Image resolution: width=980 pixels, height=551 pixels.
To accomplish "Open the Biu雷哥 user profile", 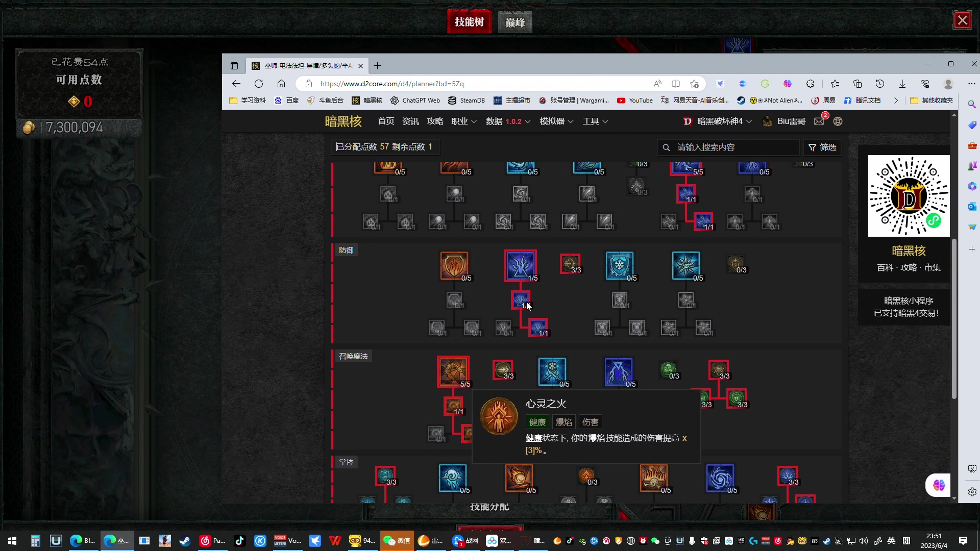I will (x=784, y=121).
